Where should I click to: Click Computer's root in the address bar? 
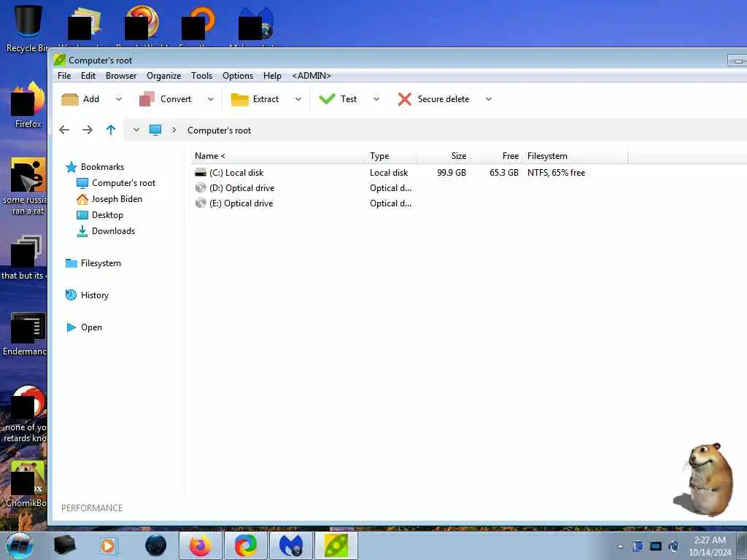[x=219, y=131]
